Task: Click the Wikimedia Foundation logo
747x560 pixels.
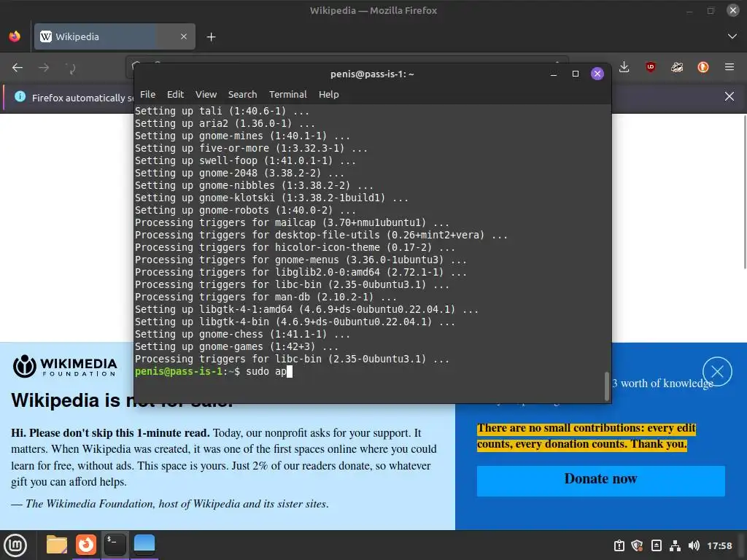Action: (x=65, y=366)
